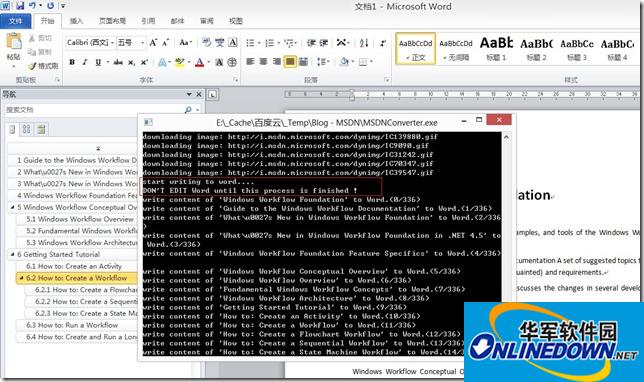This screenshot has width=644, height=382.
Task: Save the document from the quick access toolbar
Action: [19, 6]
